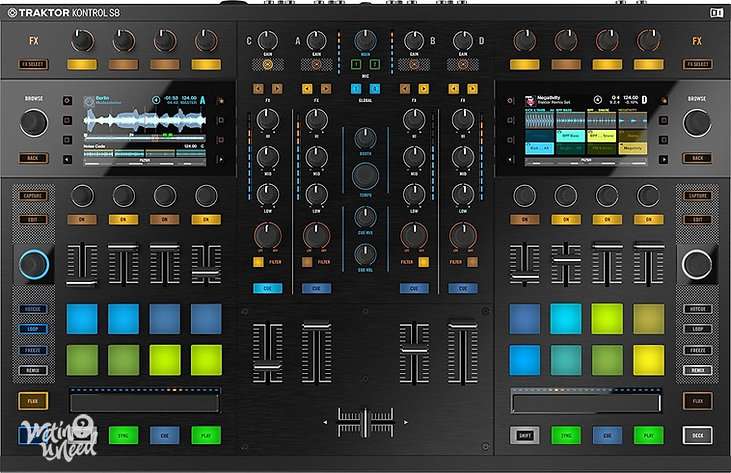Click the BROWSE knob on the right deck
The image size is (731, 473).
[697, 123]
